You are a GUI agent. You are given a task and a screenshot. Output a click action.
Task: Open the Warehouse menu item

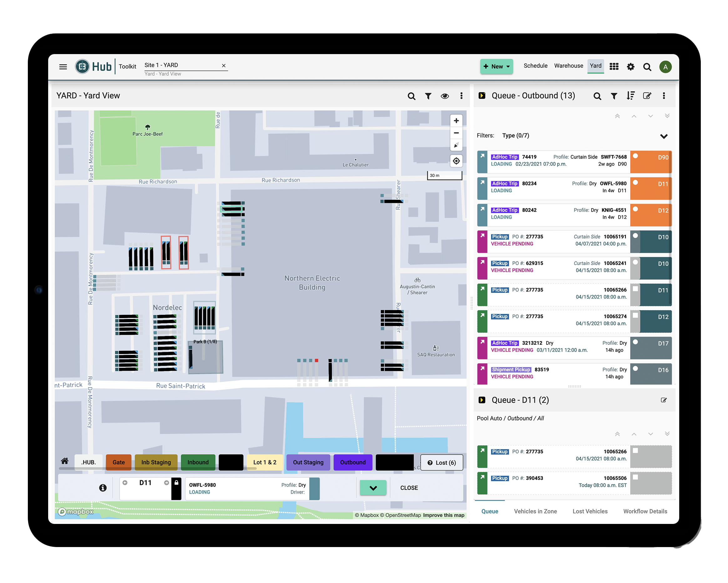(568, 66)
